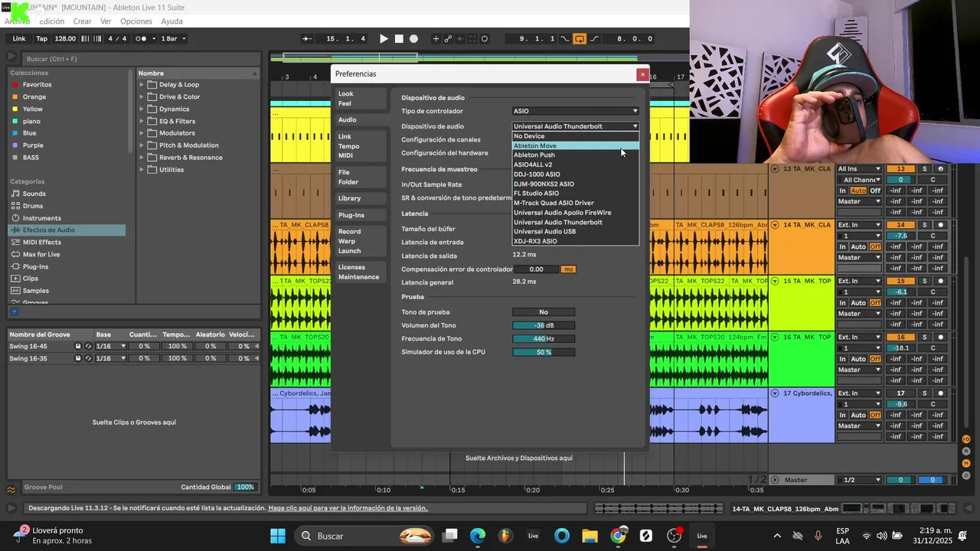
Task: Open the Tipo de controlador ASIO dropdown
Action: click(575, 111)
